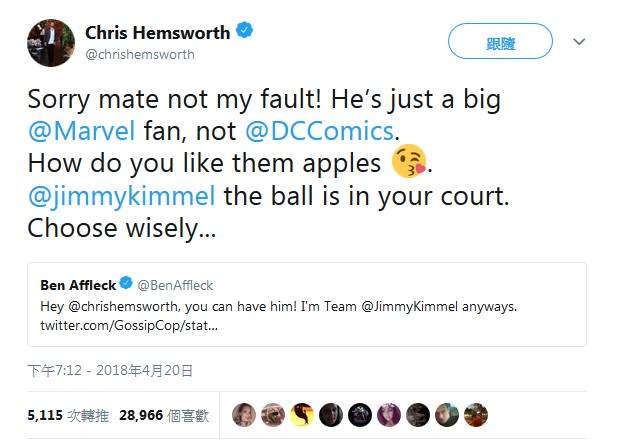This screenshot has width=620, height=441.
Task: Open the yellow-and-black liker avatar
Action: click(302, 415)
